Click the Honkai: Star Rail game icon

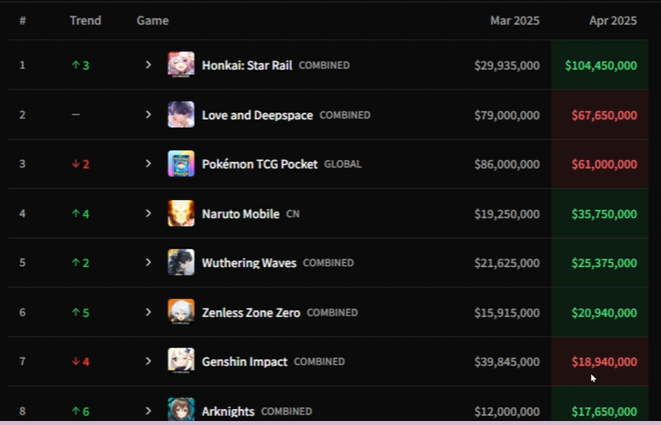pyautogui.click(x=181, y=65)
